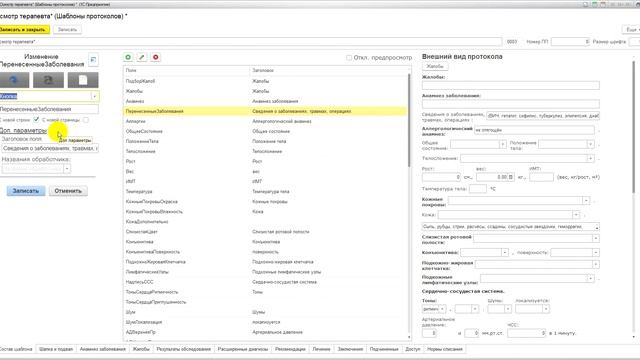
Task: Open 'Подкожно-жировая клетчатка' dropdown
Action: 596,264
